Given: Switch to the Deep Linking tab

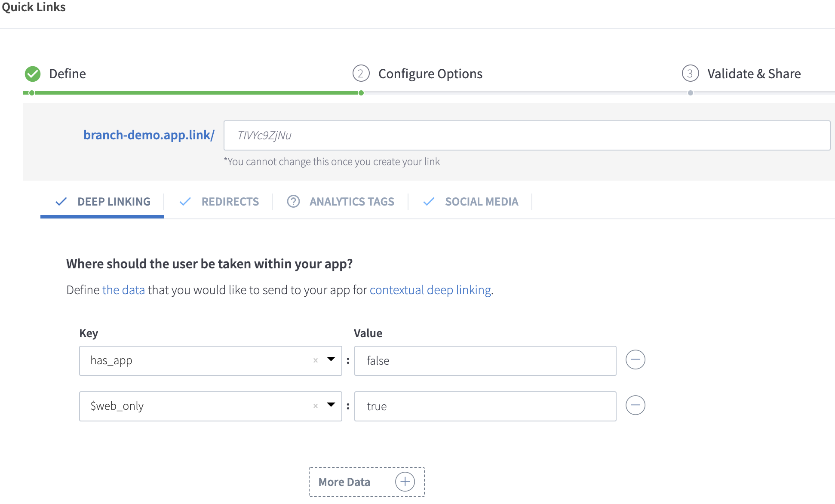Looking at the screenshot, I should [102, 202].
